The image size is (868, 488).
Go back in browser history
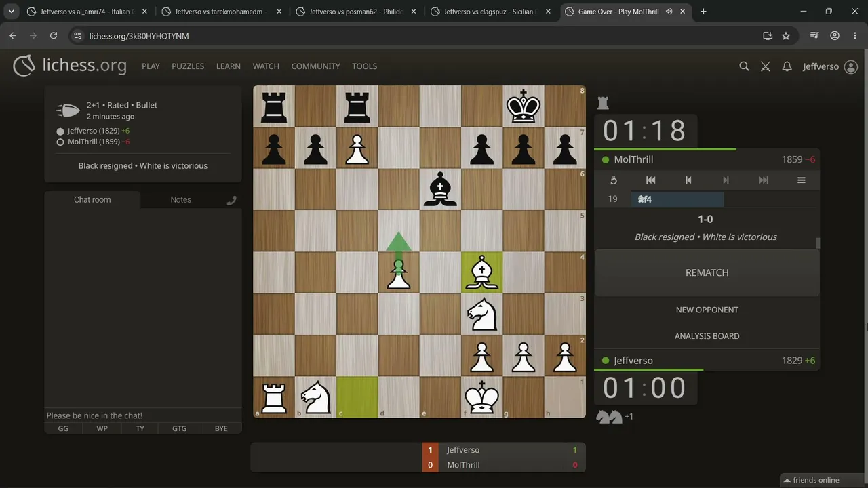(x=13, y=35)
